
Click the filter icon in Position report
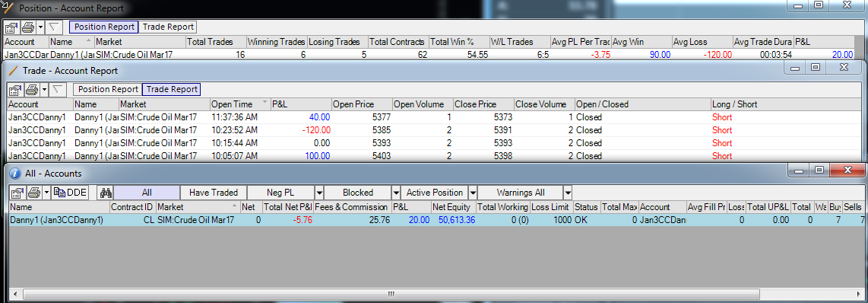54,27
